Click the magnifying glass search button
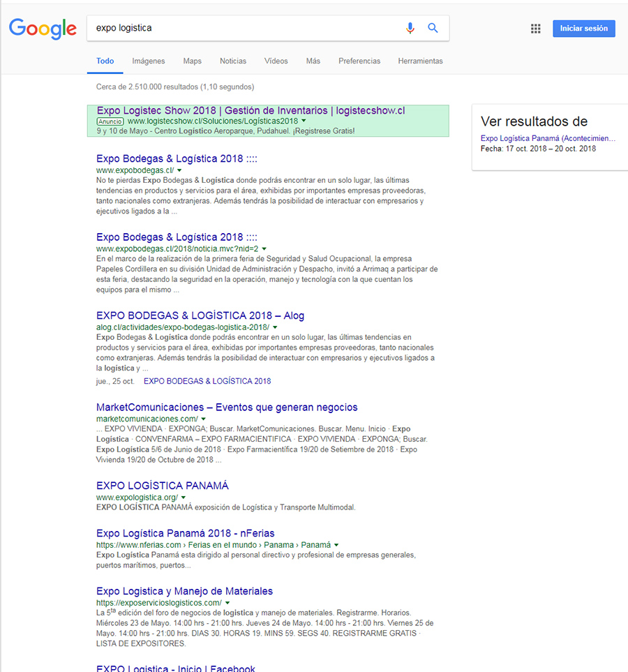 433,29
